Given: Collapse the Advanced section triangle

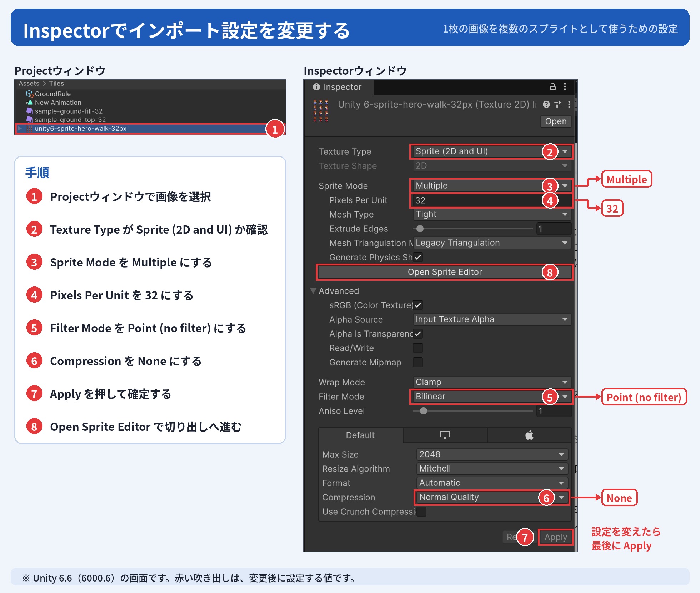Looking at the screenshot, I should pyautogui.click(x=313, y=291).
